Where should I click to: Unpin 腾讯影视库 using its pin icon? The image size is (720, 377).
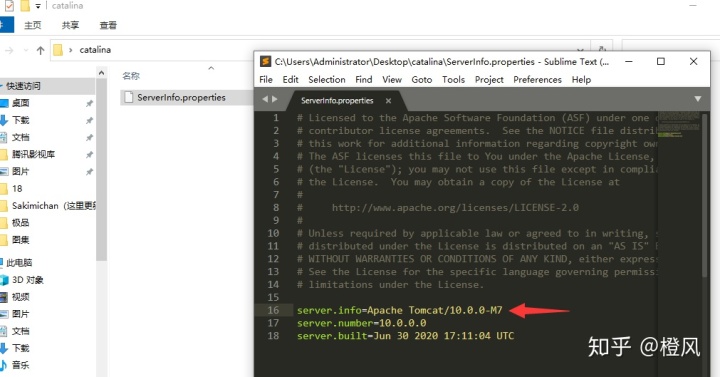click(89, 155)
